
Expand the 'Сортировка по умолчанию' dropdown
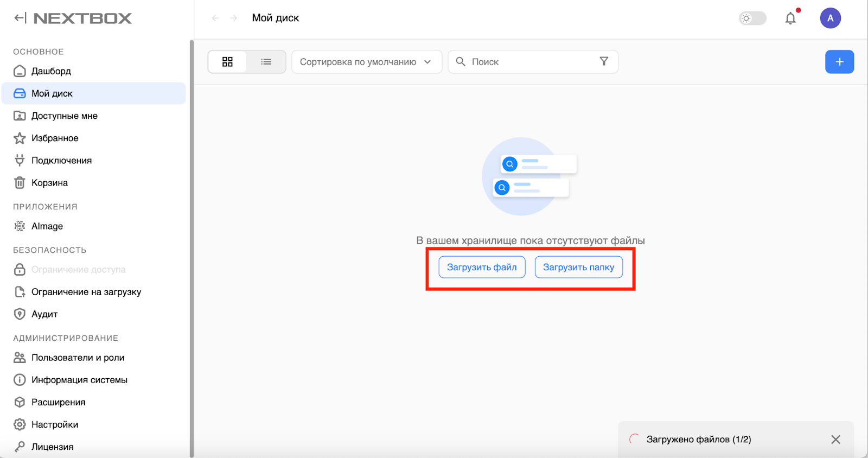[366, 62]
